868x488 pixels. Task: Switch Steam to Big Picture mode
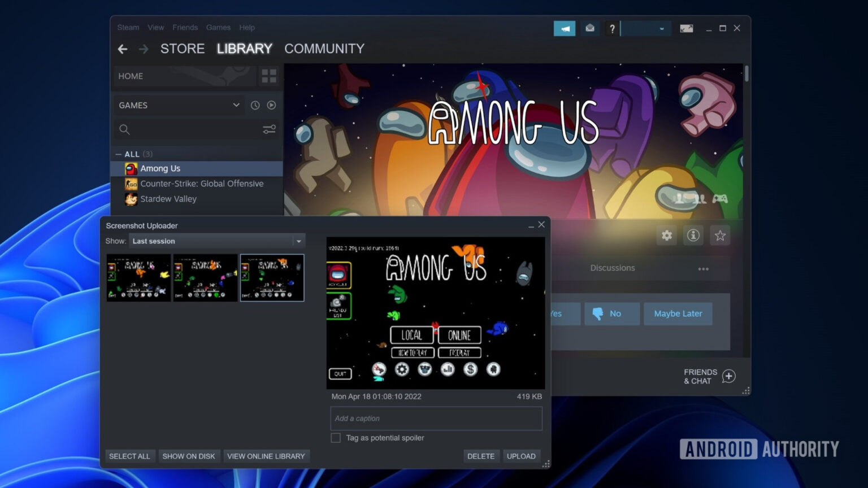click(687, 28)
